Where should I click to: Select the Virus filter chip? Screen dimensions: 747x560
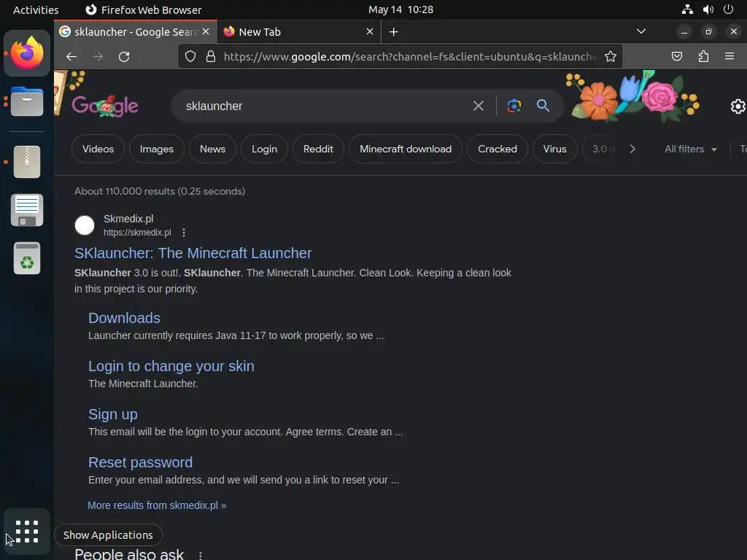[554, 149]
